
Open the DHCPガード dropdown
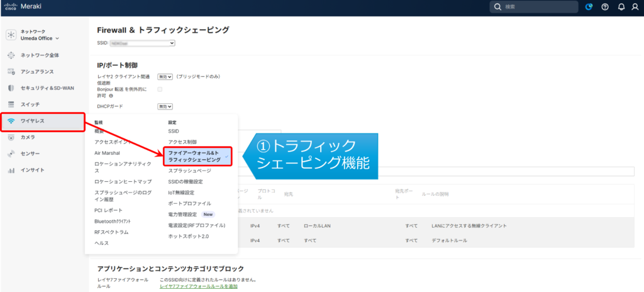coord(164,106)
